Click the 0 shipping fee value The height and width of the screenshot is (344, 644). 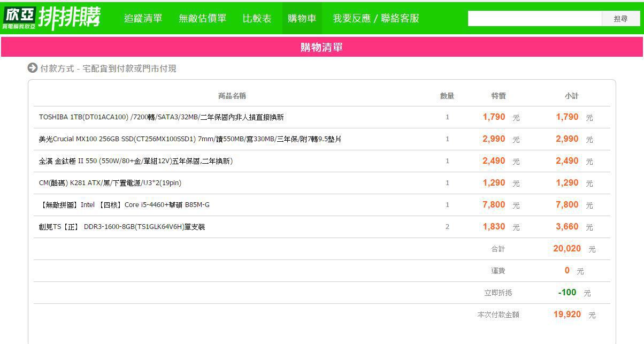(567, 270)
